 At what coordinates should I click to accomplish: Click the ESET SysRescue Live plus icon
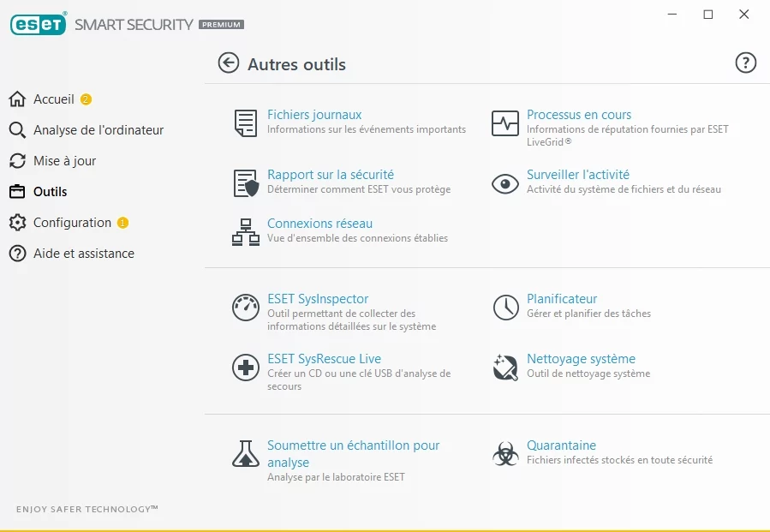point(246,367)
